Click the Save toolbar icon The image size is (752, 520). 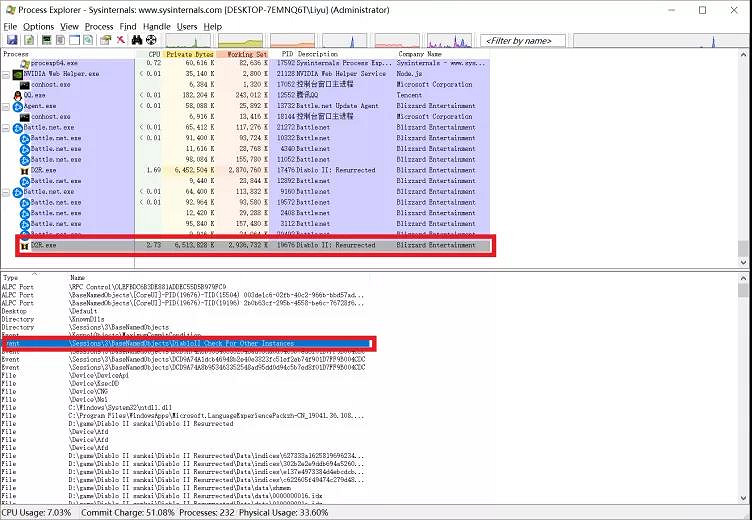point(10,40)
